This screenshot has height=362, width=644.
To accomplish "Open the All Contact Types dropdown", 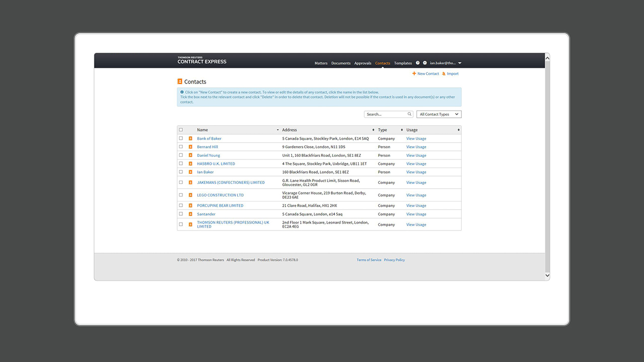I will click(x=439, y=114).
